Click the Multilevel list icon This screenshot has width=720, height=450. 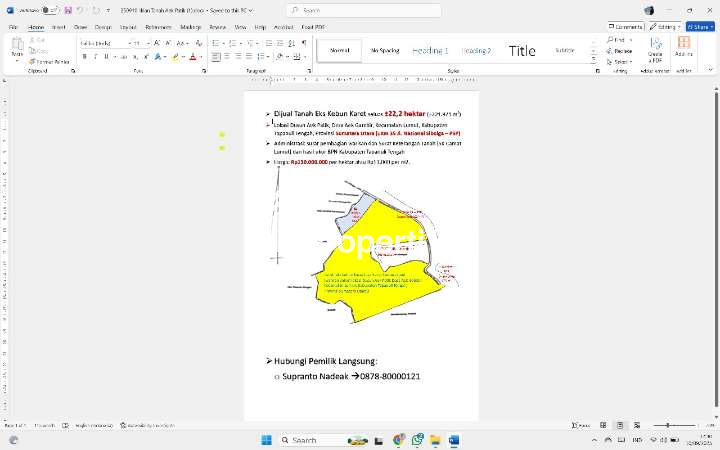[x=250, y=43]
